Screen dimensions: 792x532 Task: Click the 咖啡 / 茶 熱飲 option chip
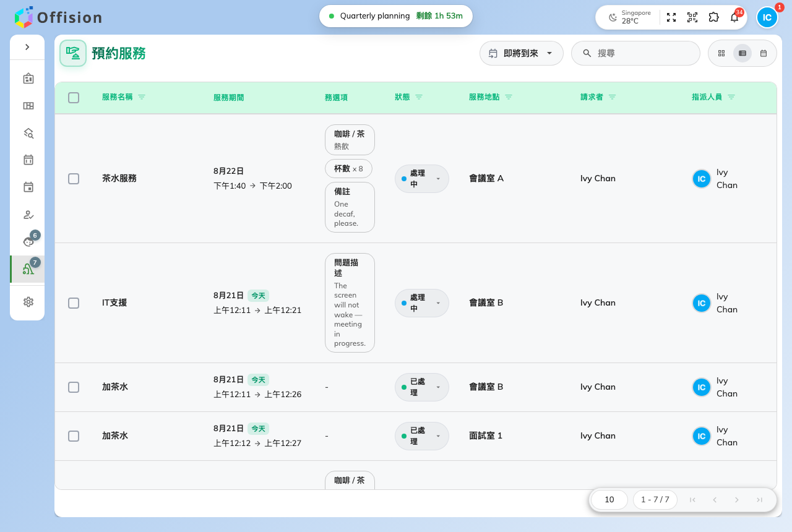(x=350, y=140)
